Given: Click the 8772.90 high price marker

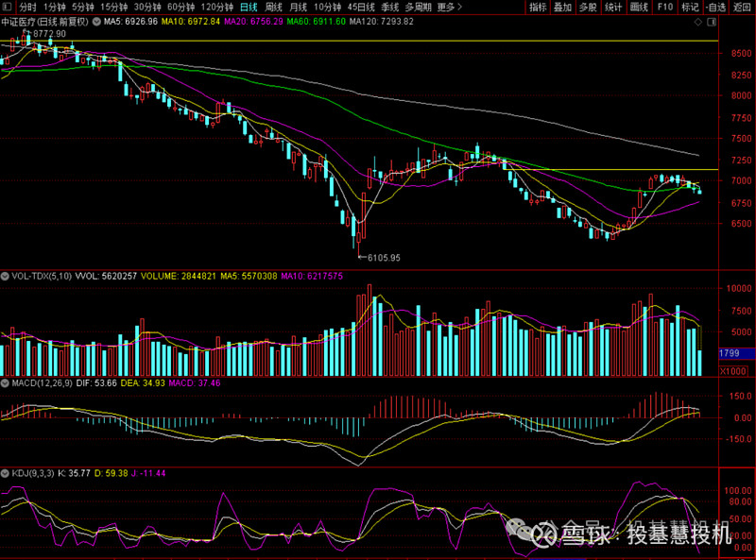Looking at the screenshot, I should (49, 34).
